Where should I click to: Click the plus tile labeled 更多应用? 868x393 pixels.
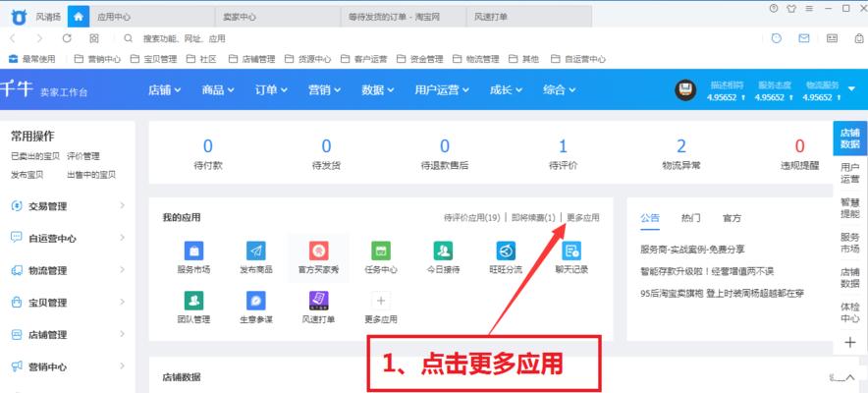tap(381, 301)
